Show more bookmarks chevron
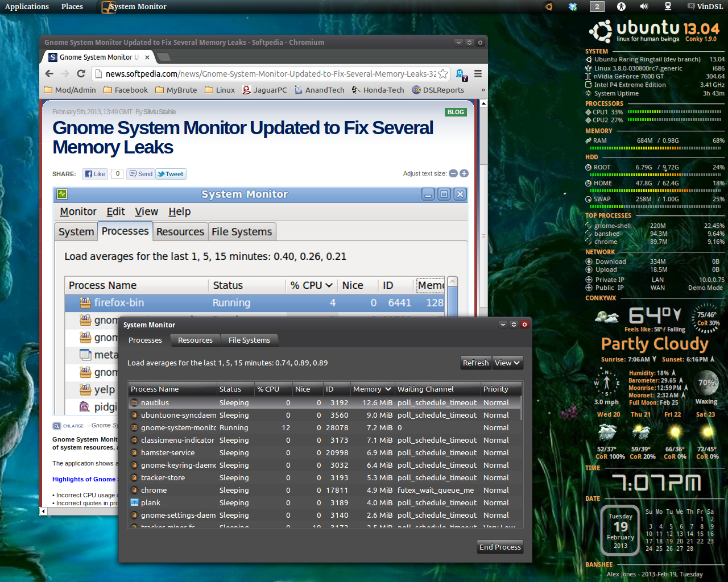728x582 pixels. 483,90
